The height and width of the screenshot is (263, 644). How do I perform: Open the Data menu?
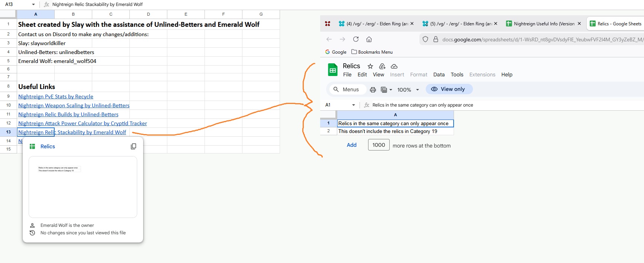pyautogui.click(x=439, y=75)
